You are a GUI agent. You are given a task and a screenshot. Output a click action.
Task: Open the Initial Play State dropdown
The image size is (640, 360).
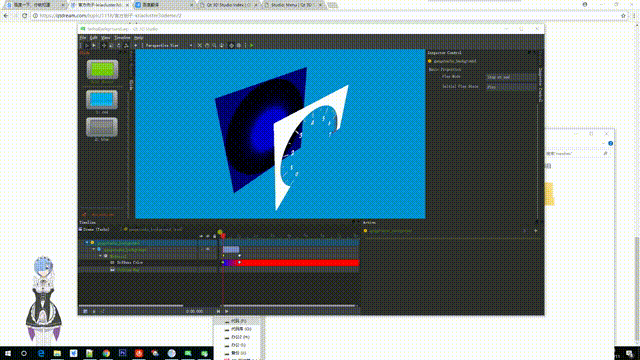[511, 87]
